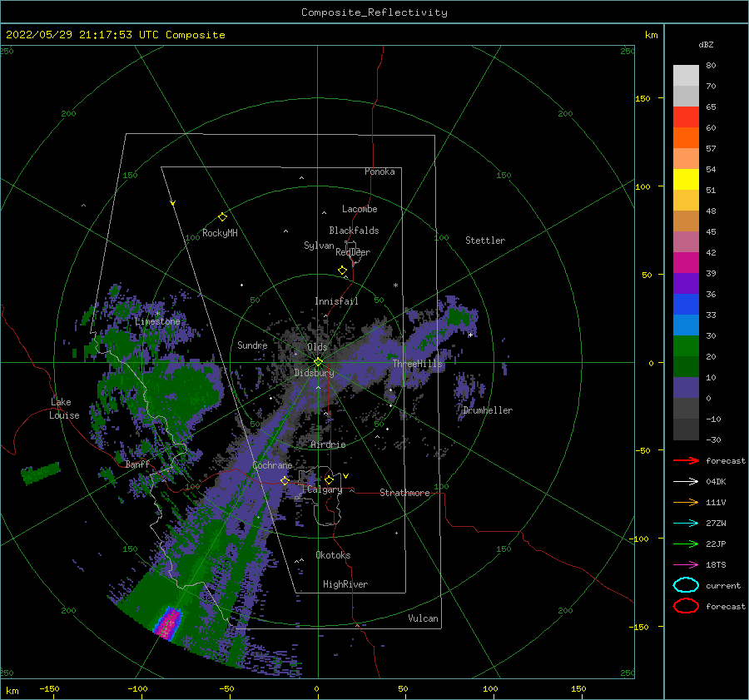Screen dimensions: 749x700
Task: Click the Sundre town label
Action: click(x=252, y=345)
